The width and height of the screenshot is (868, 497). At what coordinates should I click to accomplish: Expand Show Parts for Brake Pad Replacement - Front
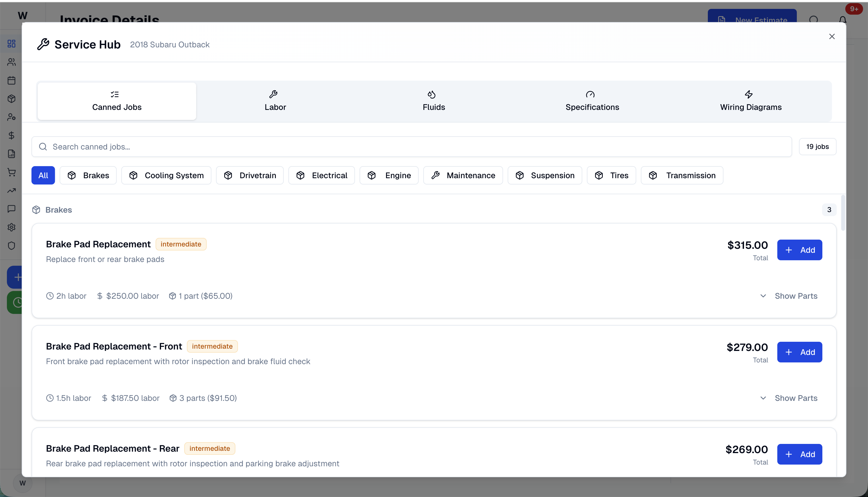pyautogui.click(x=789, y=398)
